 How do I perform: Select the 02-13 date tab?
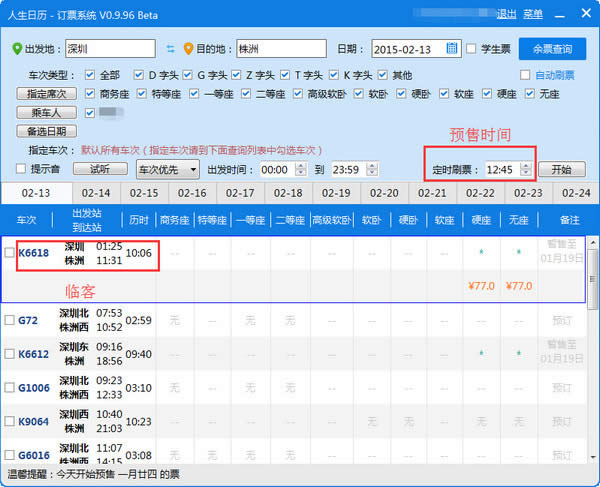click(x=36, y=193)
